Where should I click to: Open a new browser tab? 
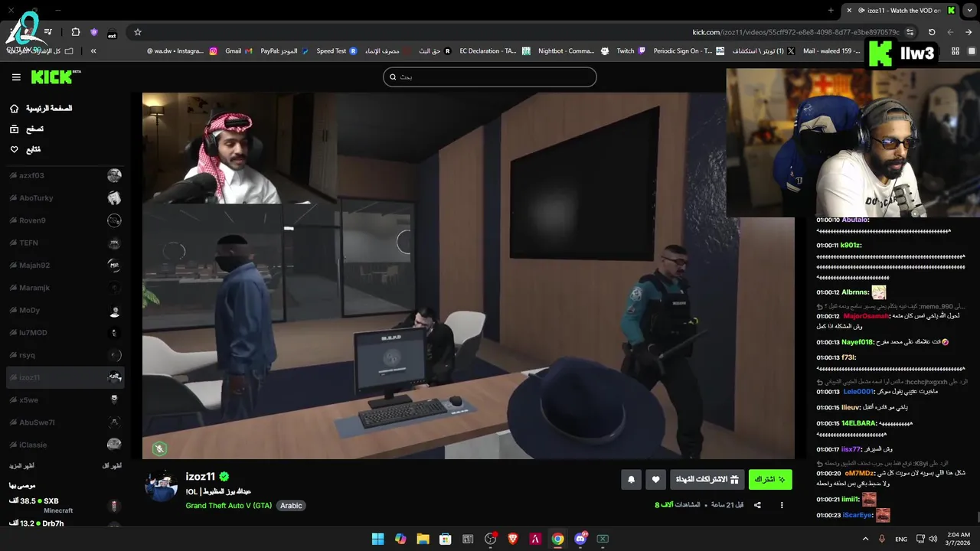pyautogui.click(x=831, y=11)
